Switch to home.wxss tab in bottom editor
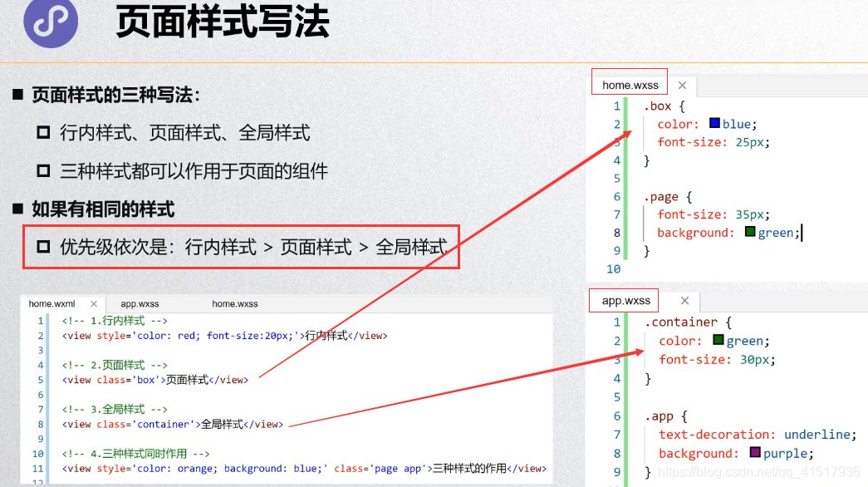This screenshot has height=487, width=868. tap(235, 303)
